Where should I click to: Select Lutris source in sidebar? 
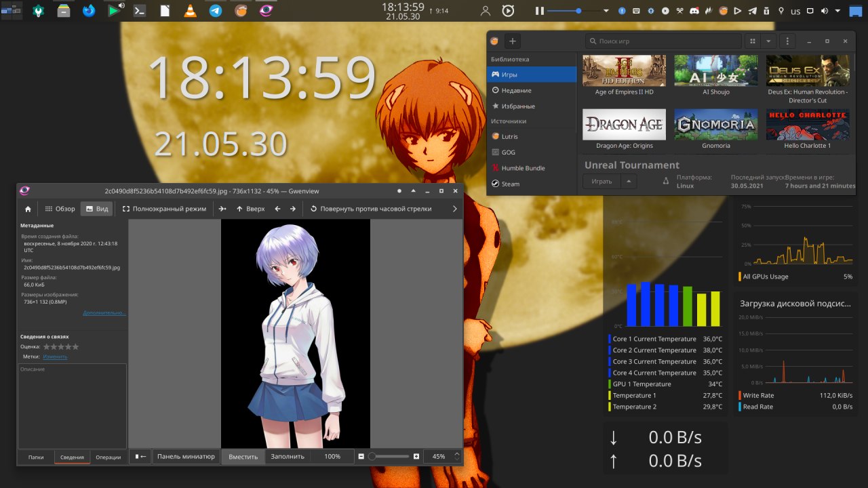(x=532, y=136)
